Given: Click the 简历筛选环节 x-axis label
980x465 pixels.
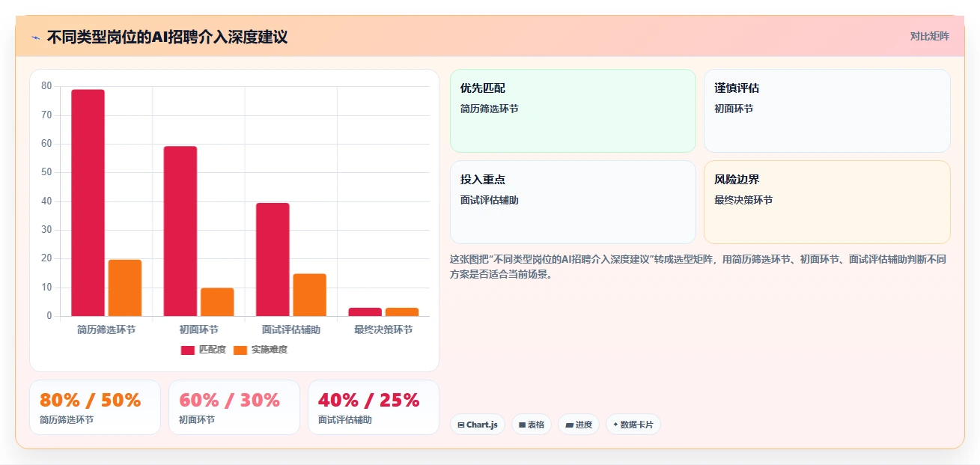Looking at the screenshot, I should [x=106, y=329].
